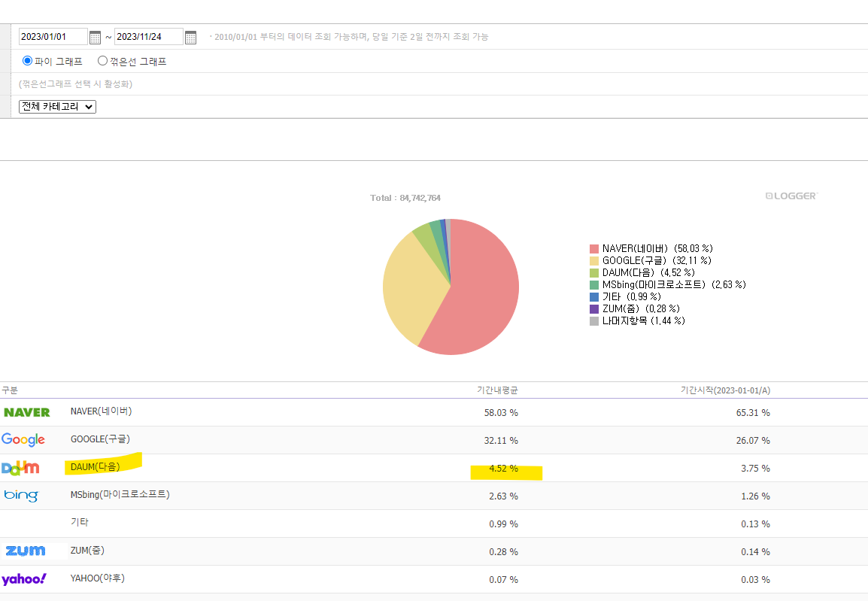This screenshot has height=601, width=868.
Task: Click the GOOGLE legend color swatch
Action: [x=594, y=261]
